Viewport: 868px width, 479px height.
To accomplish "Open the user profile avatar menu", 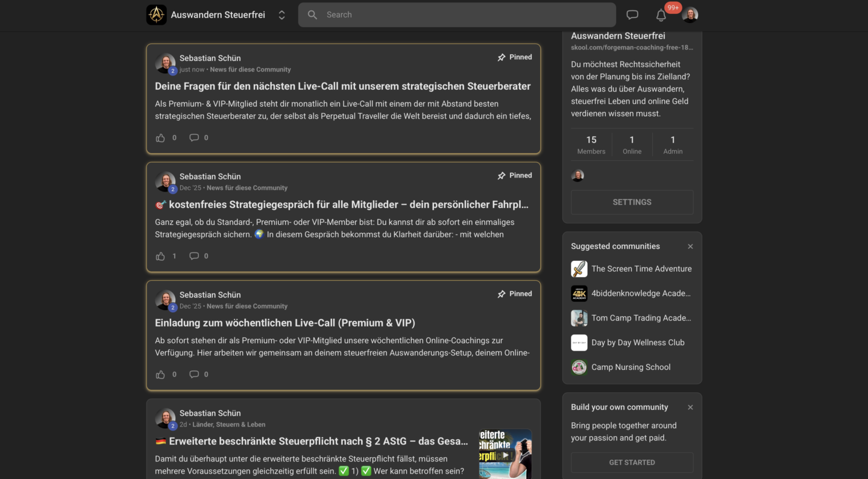I will click(690, 15).
